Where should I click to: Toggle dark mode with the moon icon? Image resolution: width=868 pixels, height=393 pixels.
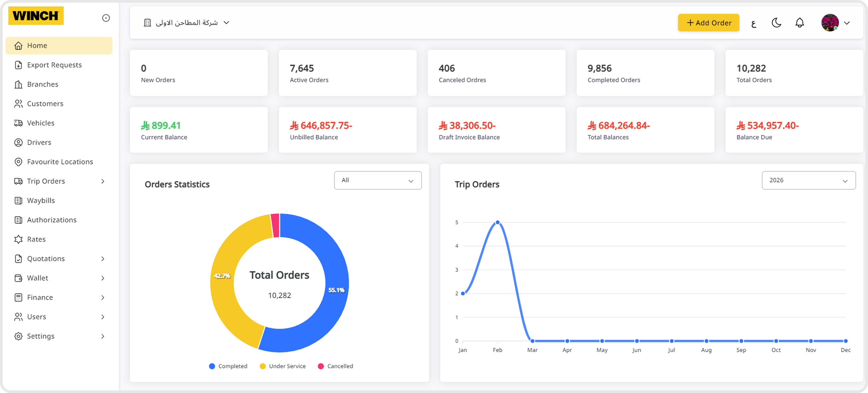tap(776, 23)
